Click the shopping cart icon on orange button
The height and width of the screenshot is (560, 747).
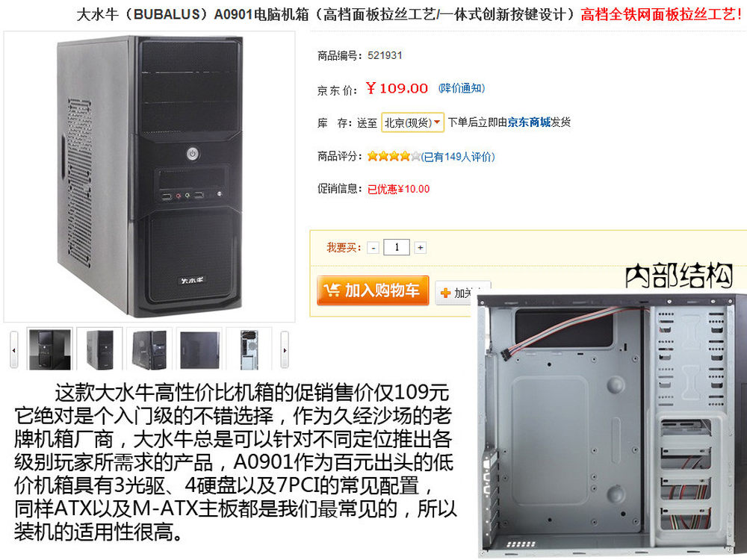332,290
